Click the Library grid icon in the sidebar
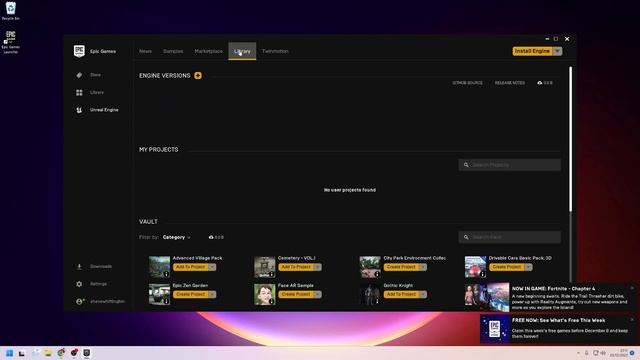This screenshot has height=360, width=640. (x=79, y=93)
